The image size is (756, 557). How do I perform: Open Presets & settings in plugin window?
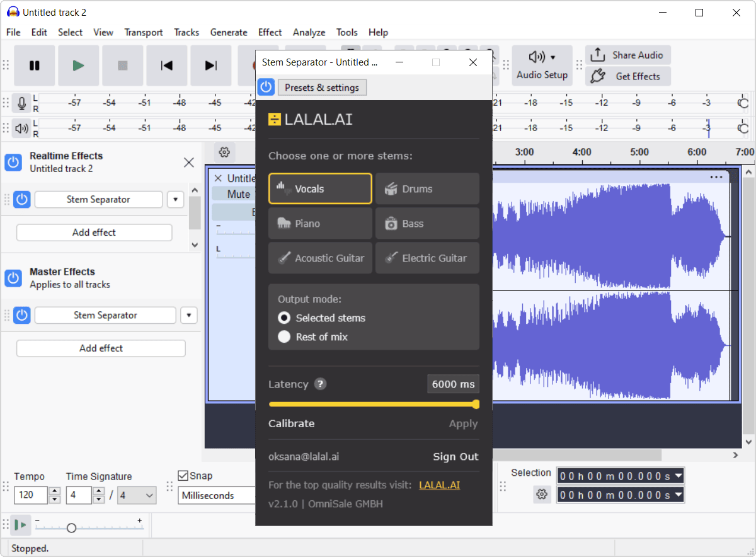coord(322,88)
